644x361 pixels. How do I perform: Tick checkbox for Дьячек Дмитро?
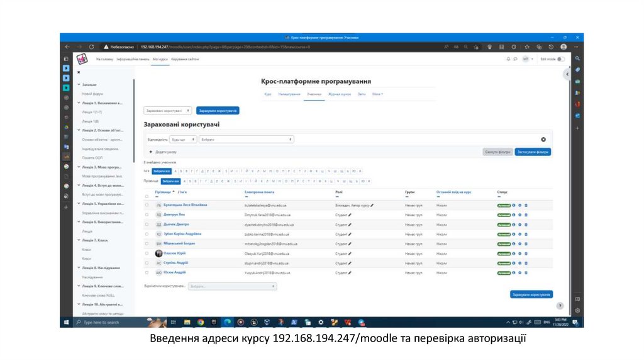pos(147,225)
